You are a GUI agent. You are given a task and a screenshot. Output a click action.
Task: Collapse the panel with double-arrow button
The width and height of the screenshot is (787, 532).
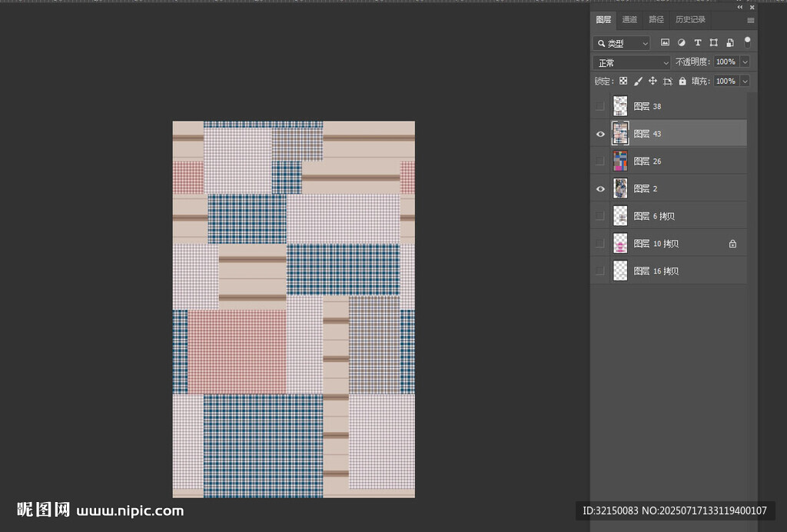740,7
